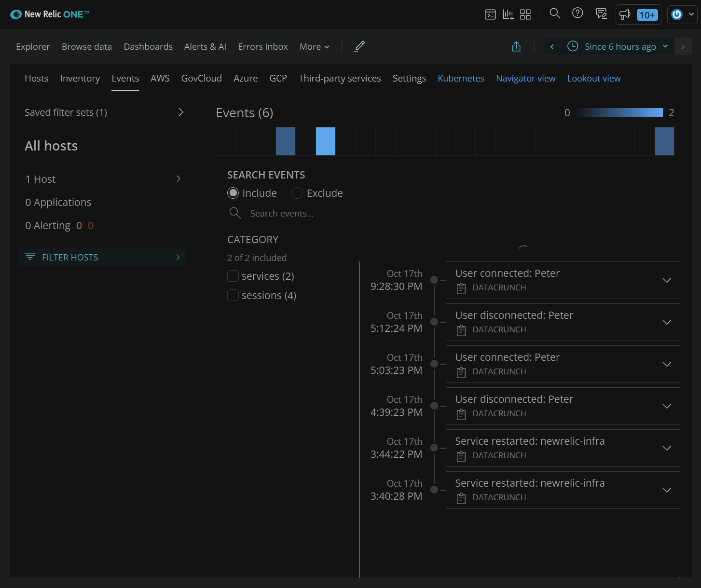This screenshot has width=701, height=588.
Task: Click the 10+ notifications badge
Action: pyautogui.click(x=647, y=15)
